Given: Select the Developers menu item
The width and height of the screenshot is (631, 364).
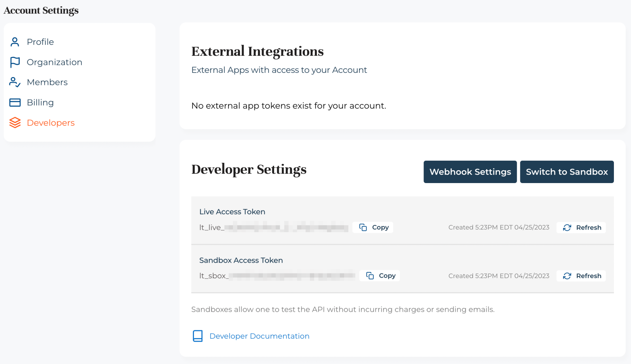Looking at the screenshot, I should tap(51, 123).
